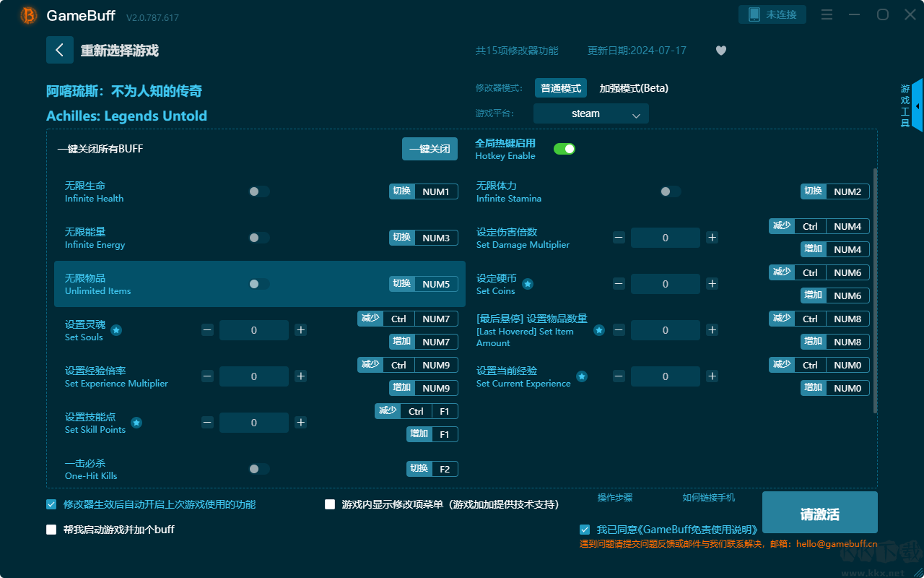Click the Achilles: Legends Untold game title
Image resolution: width=924 pixels, height=578 pixels.
click(126, 116)
